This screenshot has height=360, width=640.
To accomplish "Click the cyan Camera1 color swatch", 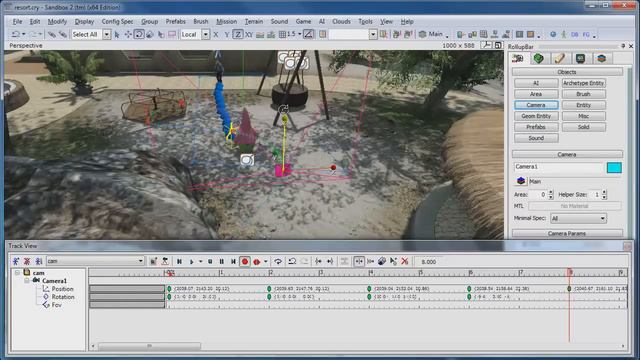I will coord(614,167).
